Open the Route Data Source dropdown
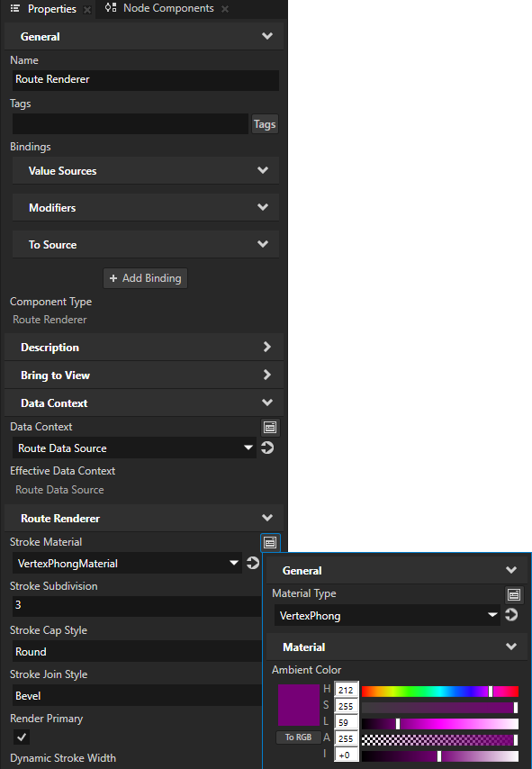The width and height of the screenshot is (532, 769). point(134,448)
